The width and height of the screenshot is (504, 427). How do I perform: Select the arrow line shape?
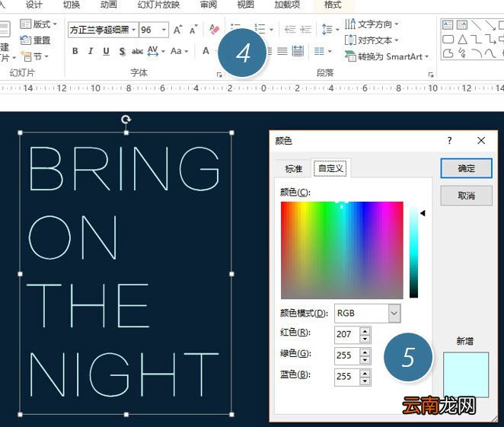[x=490, y=25]
